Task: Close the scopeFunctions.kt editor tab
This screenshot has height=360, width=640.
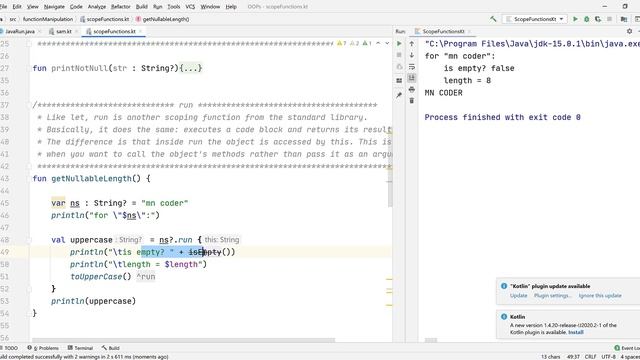Action: coord(140,31)
